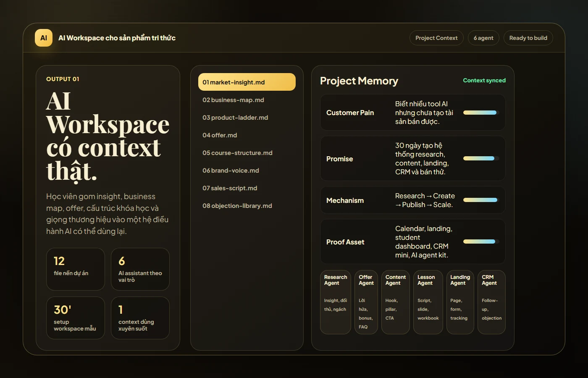Screen dimensions: 588x378
Task: Open the Project Context pill
Action: tap(436, 38)
